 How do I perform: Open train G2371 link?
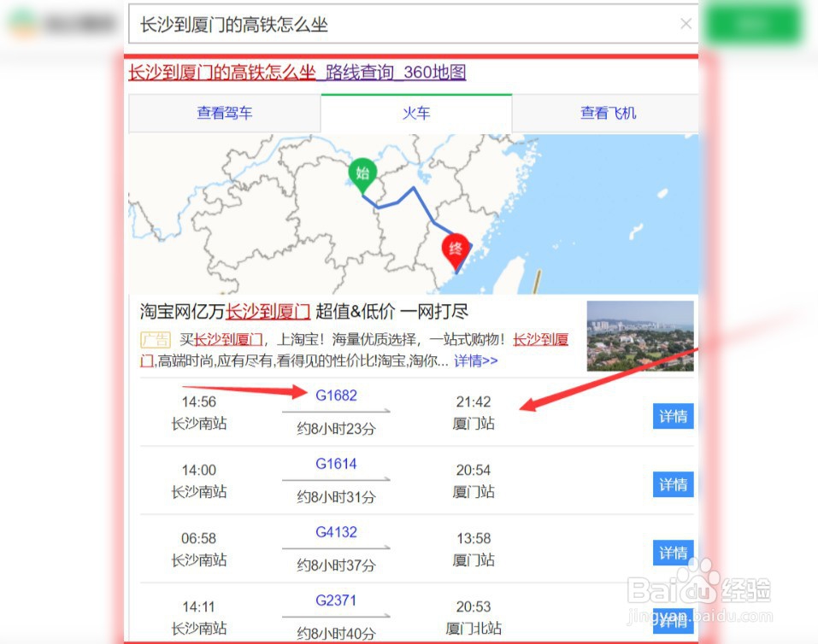[x=336, y=600]
